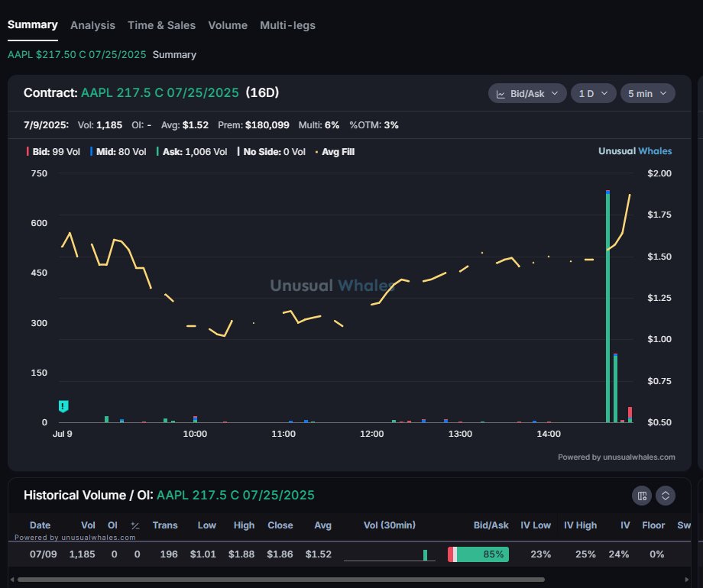Sort by the Close column header

[x=280, y=525]
